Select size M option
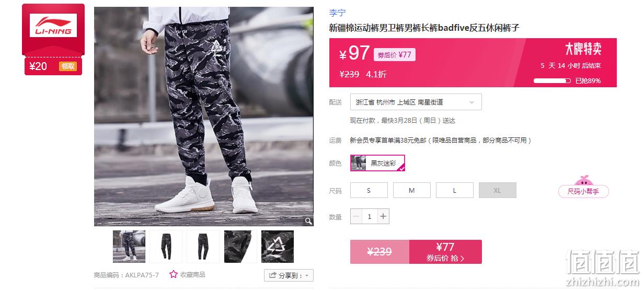 pos(412,190)
